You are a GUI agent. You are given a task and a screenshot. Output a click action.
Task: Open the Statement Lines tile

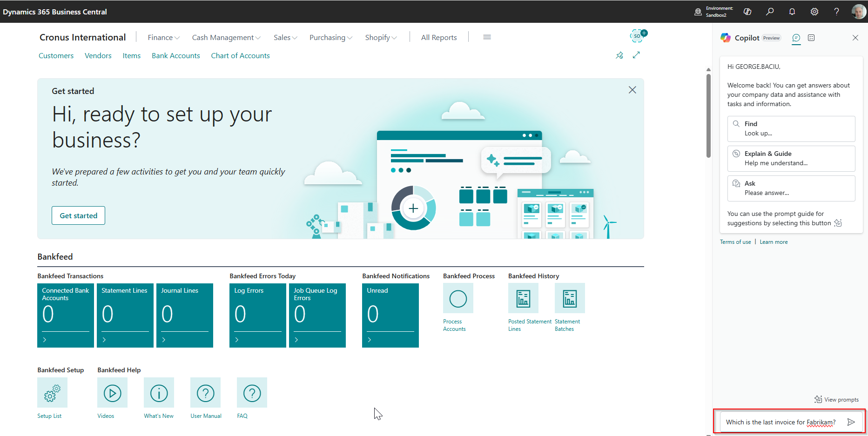(125, 315)
